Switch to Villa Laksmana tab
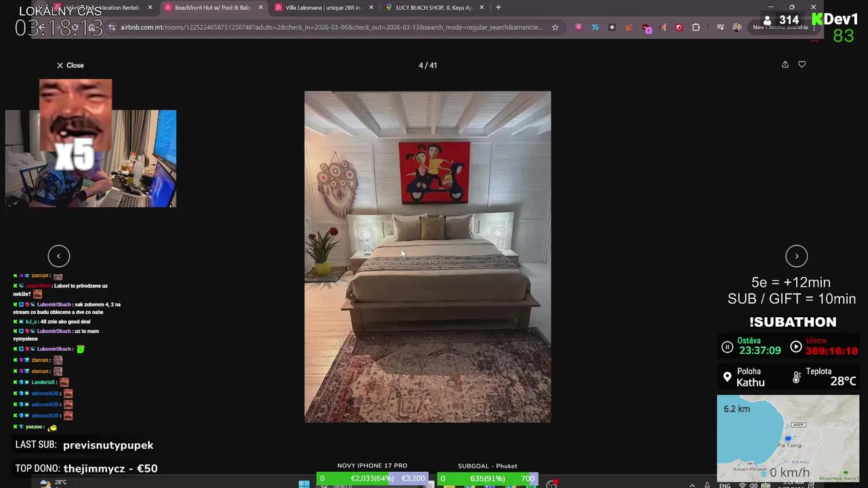The height and width of the screenshot is (488, 868). [x=323, y=7]
